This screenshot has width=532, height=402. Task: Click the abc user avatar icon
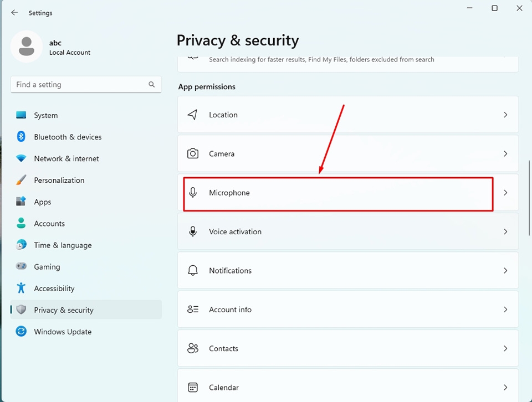pos(27,47)
